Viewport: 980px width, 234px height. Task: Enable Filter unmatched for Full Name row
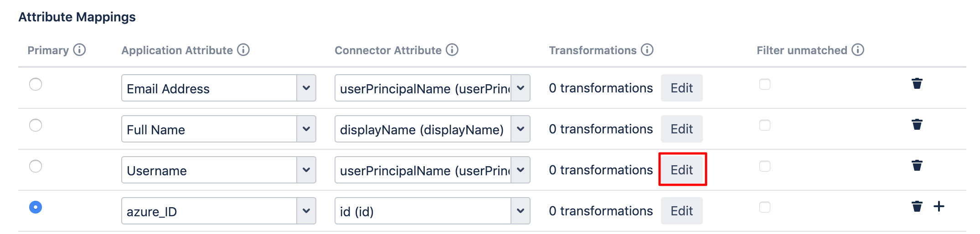point(765,125)
